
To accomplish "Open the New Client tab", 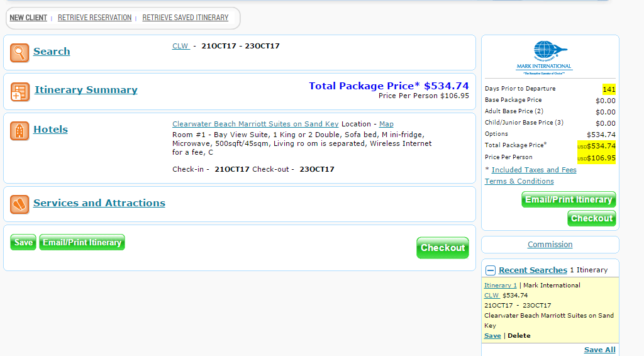I will (x=28, y=18).
